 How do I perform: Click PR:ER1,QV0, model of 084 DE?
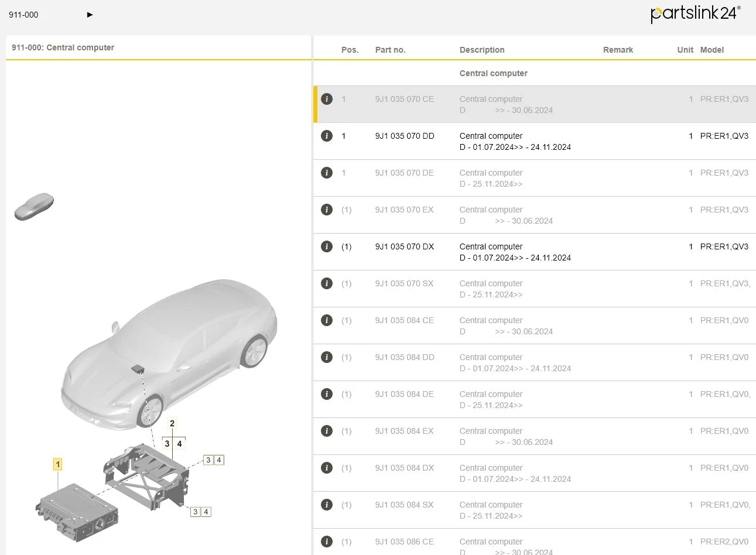(x=725, y=394)
